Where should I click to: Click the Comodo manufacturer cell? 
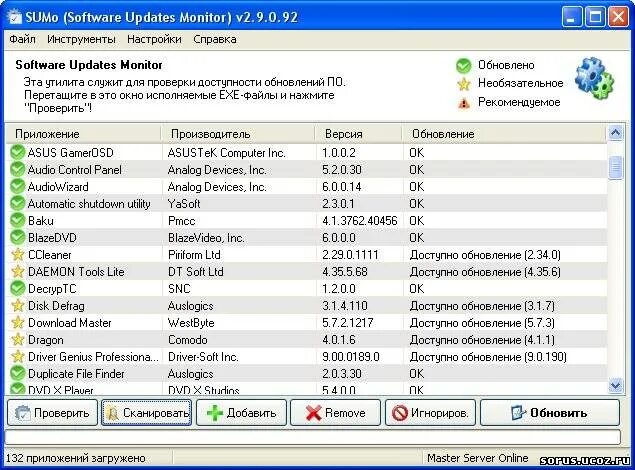(x=188, y=340)
